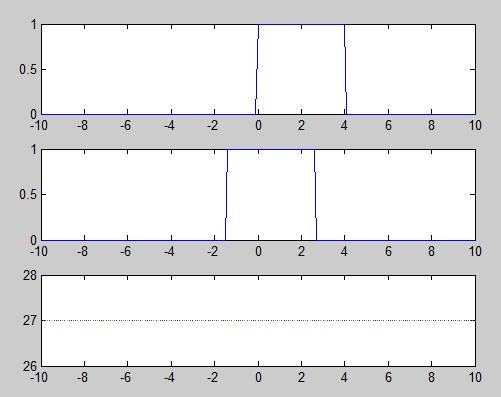Click the 10 x-axis label under the bottom subplot
The height and width of the screenshot is (397, 501).
[475, 377]
